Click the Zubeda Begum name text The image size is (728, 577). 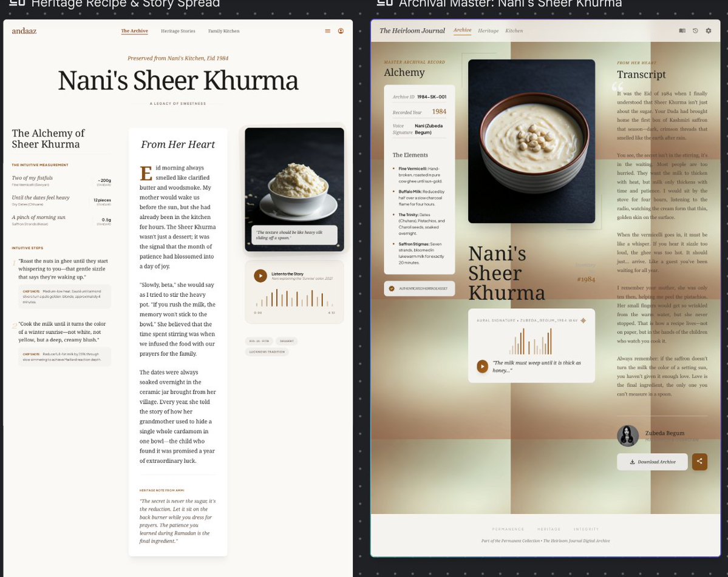tap(664, 433)
